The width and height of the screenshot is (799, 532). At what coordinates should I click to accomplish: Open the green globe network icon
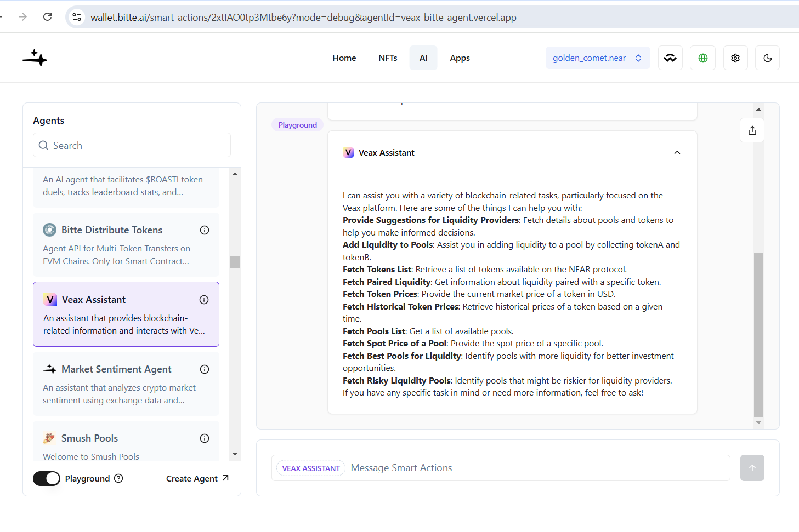703,58
